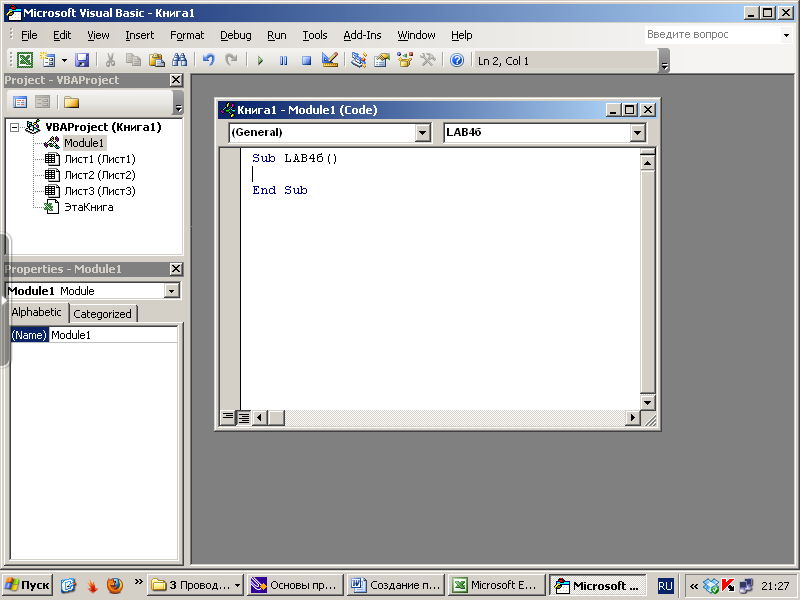Image resolution: width=800 pixels, height=600 pixels.
Task: Click the (Name) property value Module1
Action: [113, 335]
